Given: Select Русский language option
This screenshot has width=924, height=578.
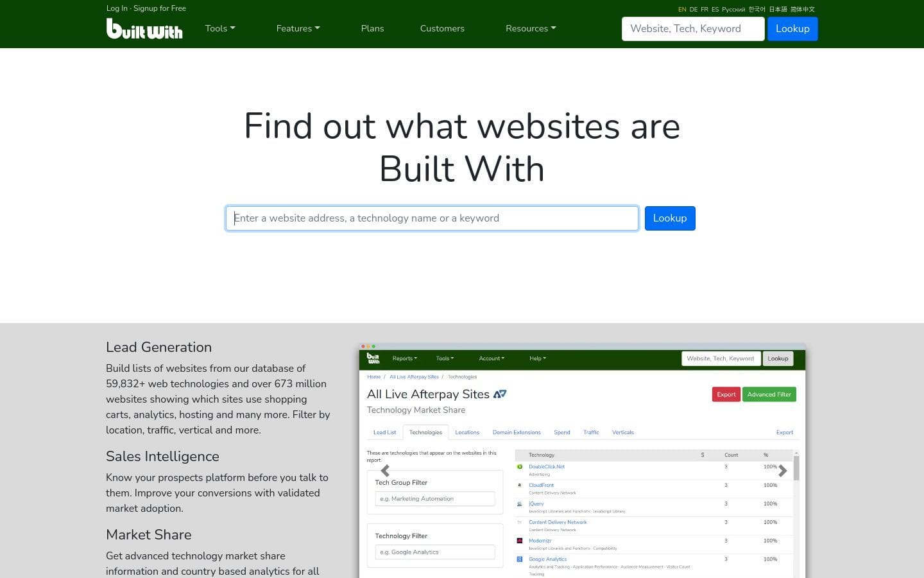Looking at the screenshot, I should point(733,10).
